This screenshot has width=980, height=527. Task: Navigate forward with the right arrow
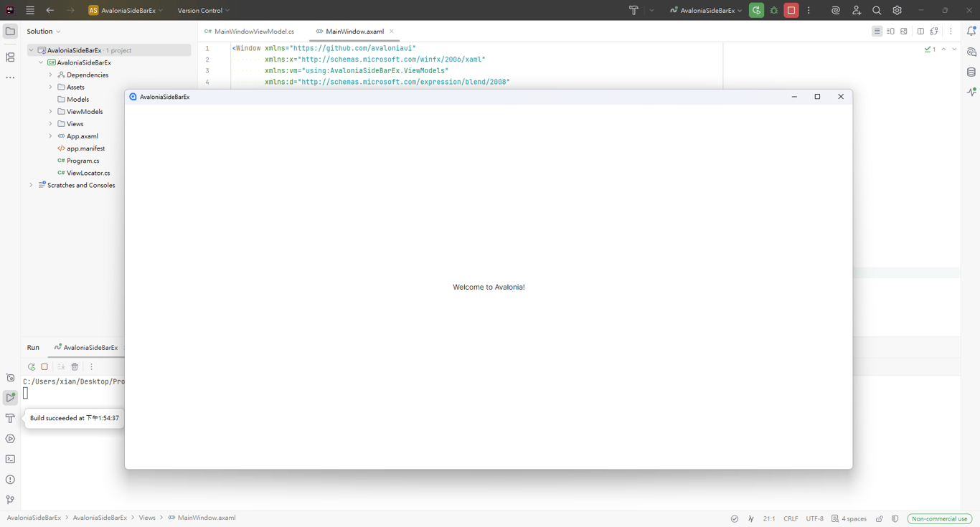point(70,11)
